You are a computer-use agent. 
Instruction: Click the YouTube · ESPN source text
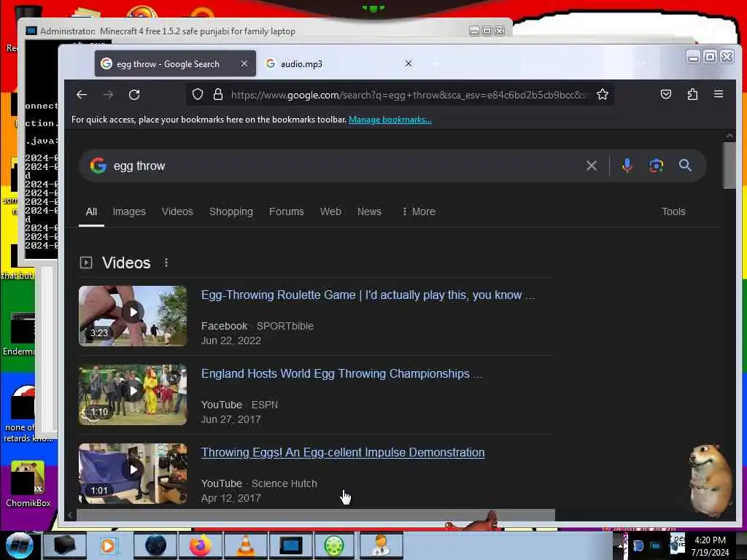(239, 405)
